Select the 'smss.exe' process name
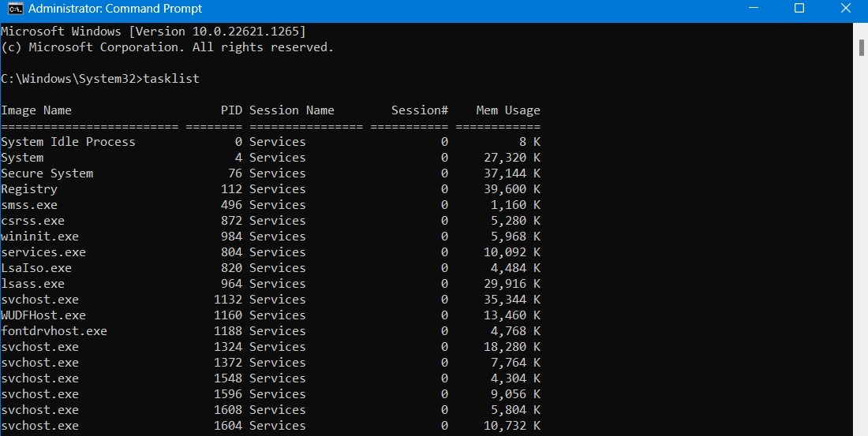Viewport: 868px width, 436px height. pyautogui.click(x=28, y=205)
